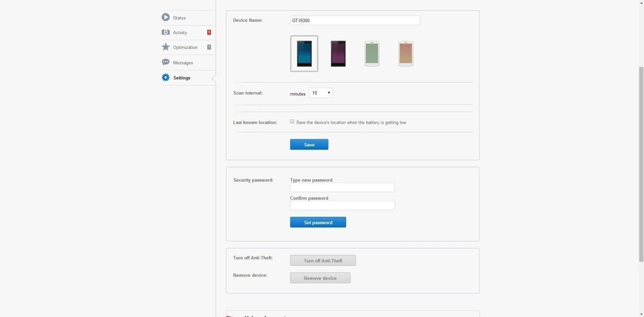Select the black phone with purple screen
The image size is (644, 317).
click(338, 53)
